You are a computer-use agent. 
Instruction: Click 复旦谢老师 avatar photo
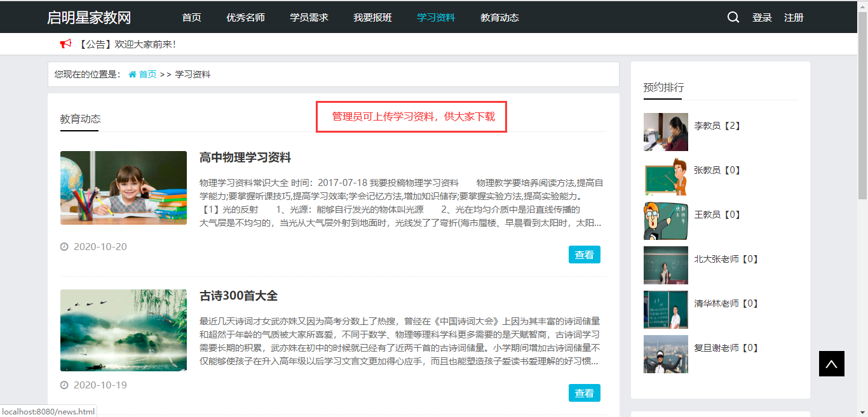(x=666, y=354)
